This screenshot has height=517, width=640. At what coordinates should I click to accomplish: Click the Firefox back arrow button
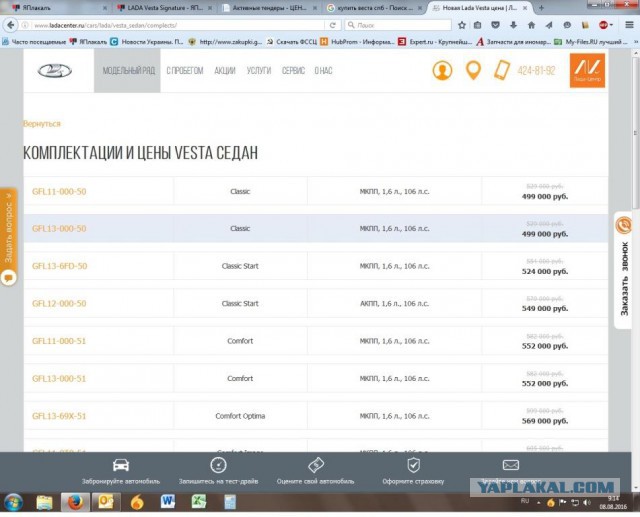coord(11,25)
